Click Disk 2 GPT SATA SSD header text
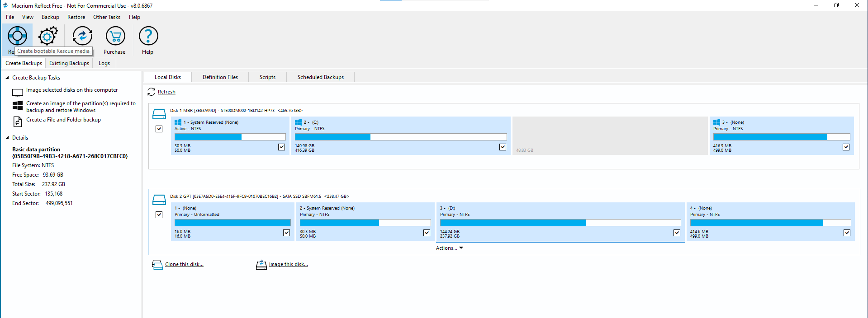868x318 pixels. tap(260, 196)
